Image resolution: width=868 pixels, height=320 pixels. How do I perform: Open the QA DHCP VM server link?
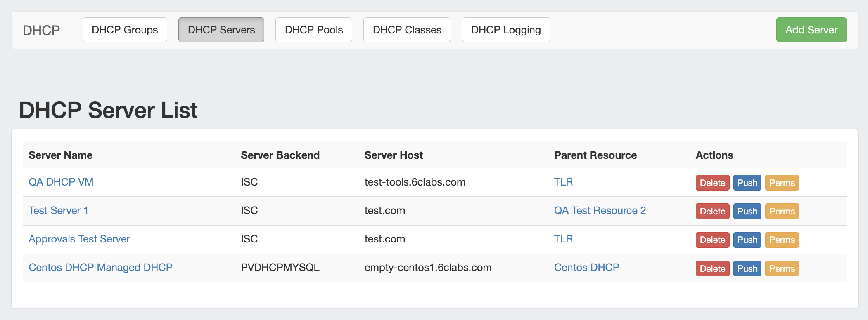(x=61, y=182)
